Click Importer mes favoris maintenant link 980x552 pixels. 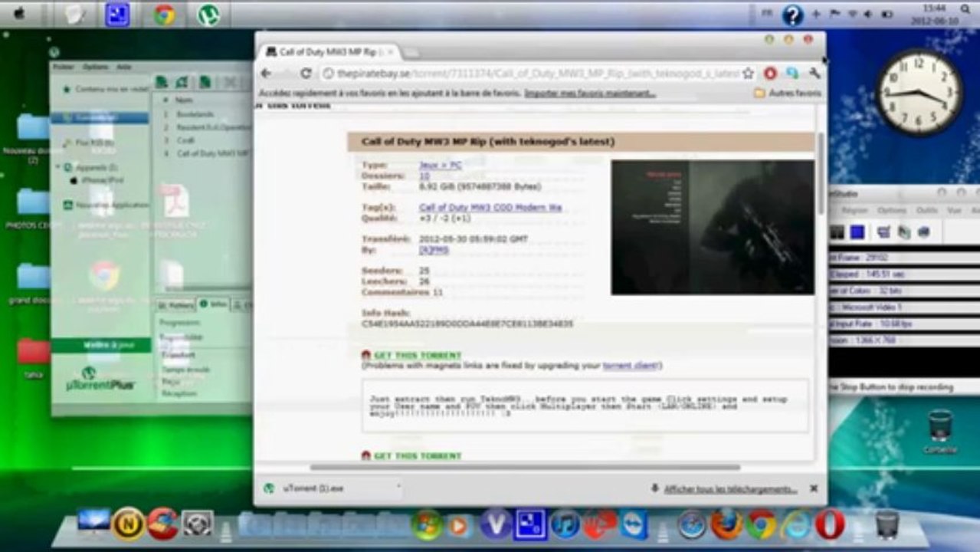coord(590,94)
